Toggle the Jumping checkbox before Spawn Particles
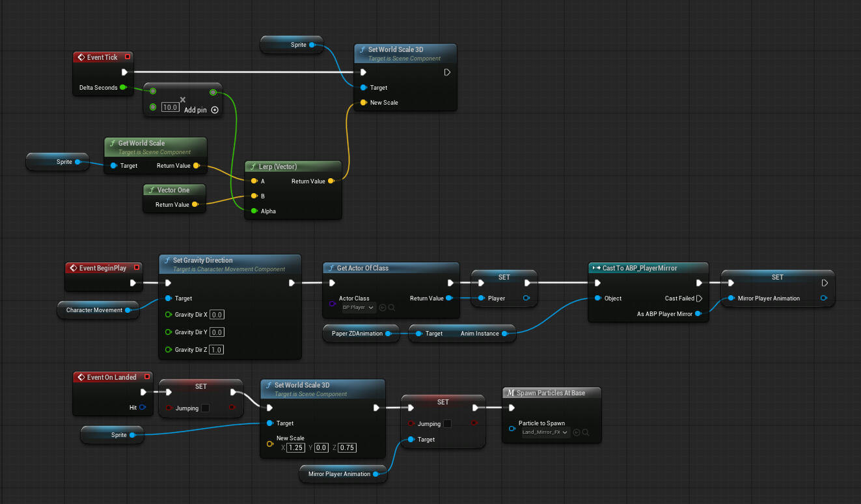The height and width of the screenshot is (504, 861). tap(446, 423)
